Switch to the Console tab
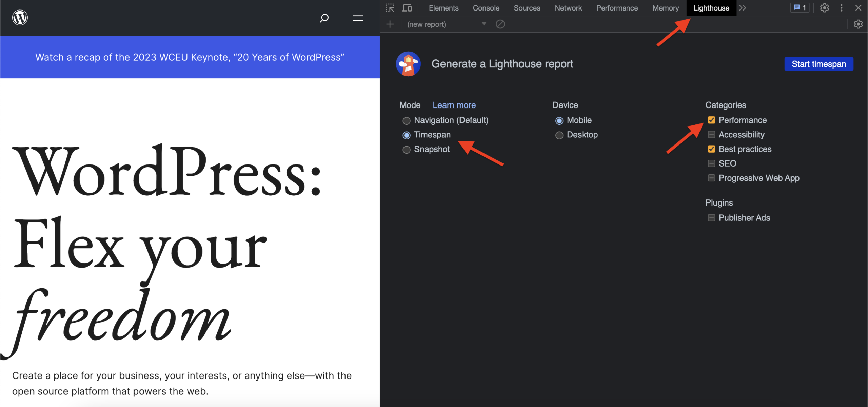Image resolution: width=868 pixels, height=407 pixels. (486, 8)
